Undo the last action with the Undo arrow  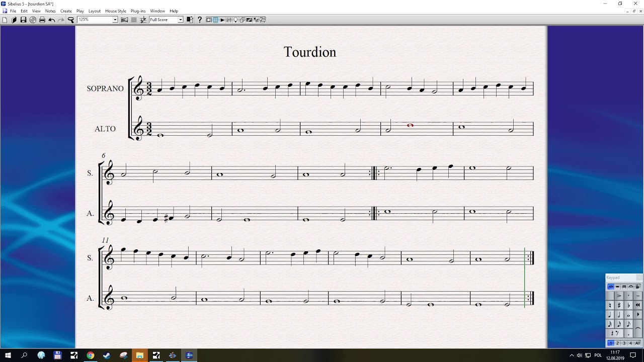click(x=51, y=20)
